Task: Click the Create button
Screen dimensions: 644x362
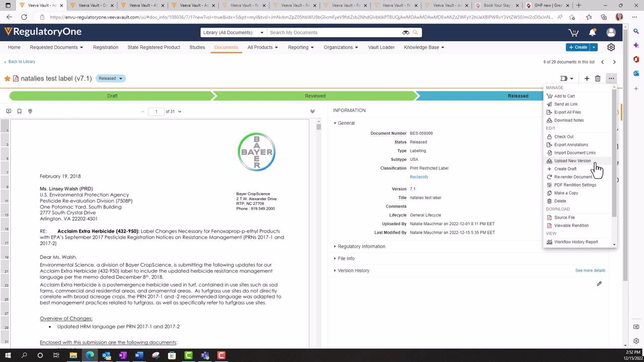Action: click(578, 47)
